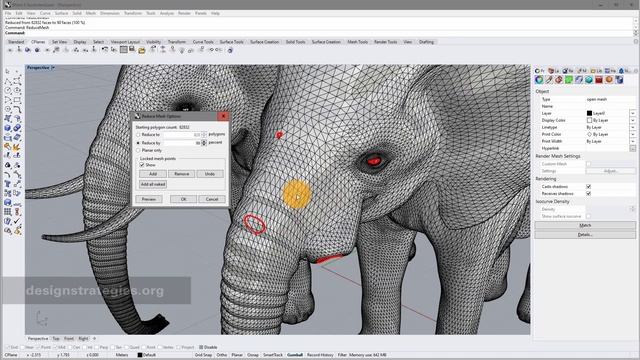This screenshot has height=360, width=640.
Task: Click the 'Remove' button in dialog
Action: tap(181, 174)
